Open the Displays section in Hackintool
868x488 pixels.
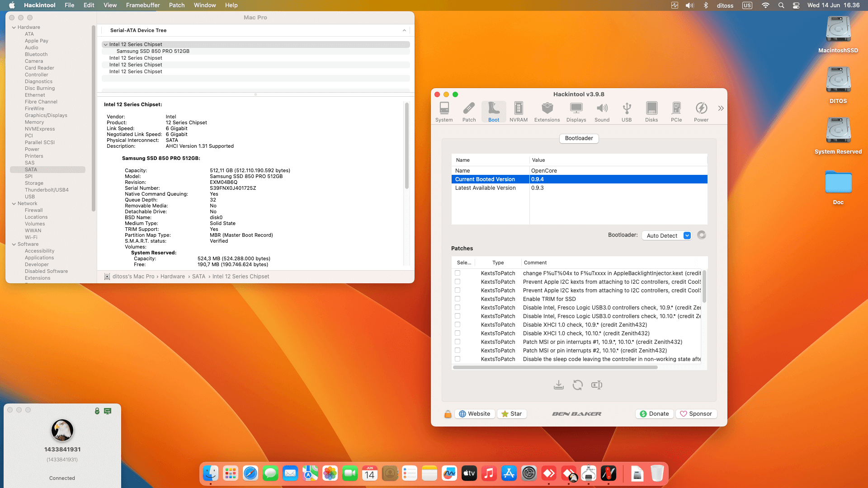[576, 112]
